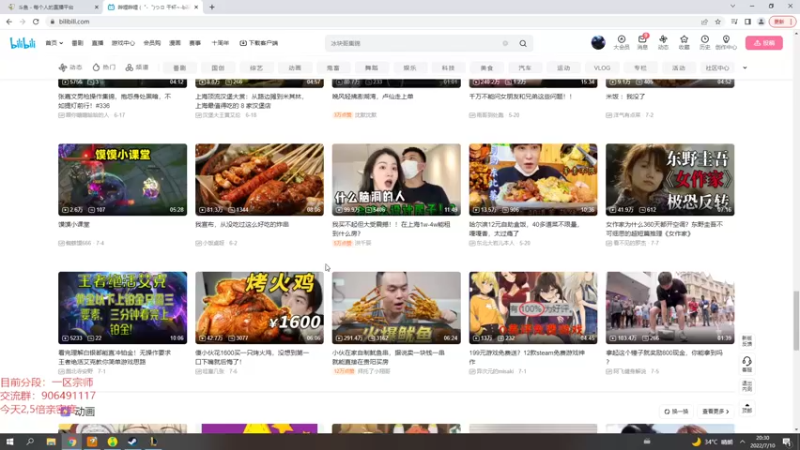Open the taskbar search icon

coord(30,442)
